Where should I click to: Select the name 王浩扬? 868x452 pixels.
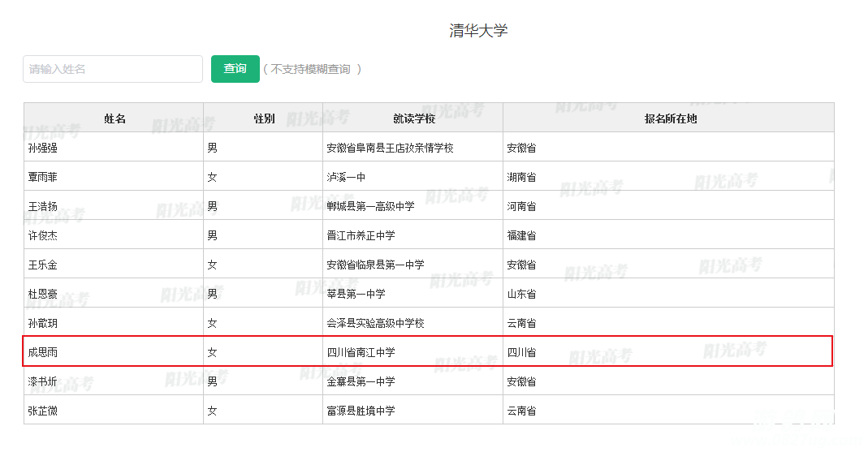[x=42, y=206]
